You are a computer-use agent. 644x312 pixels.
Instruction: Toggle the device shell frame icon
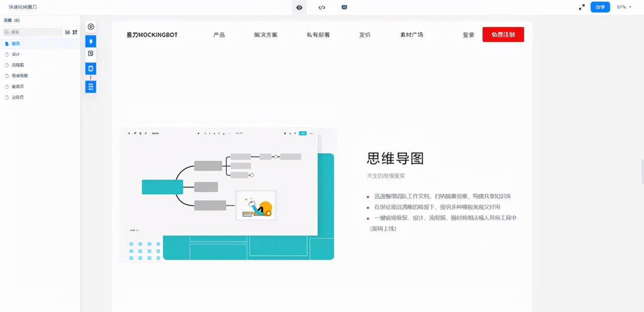pos(91,68)
